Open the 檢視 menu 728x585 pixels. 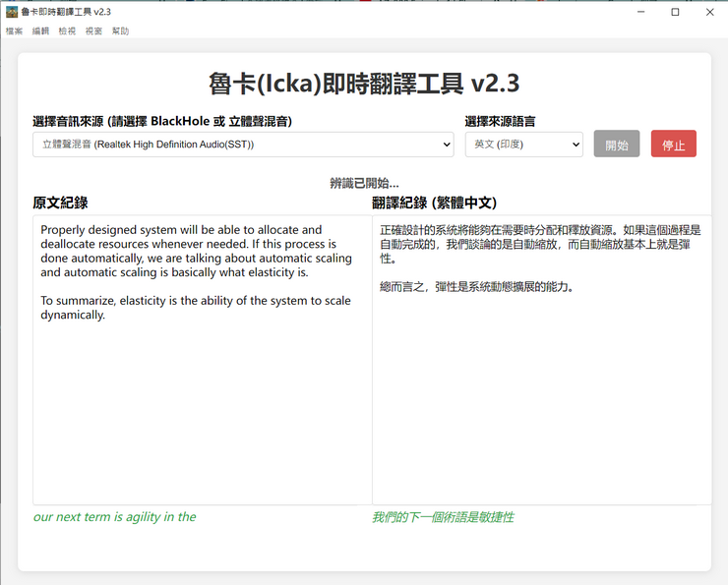point(67,31)
